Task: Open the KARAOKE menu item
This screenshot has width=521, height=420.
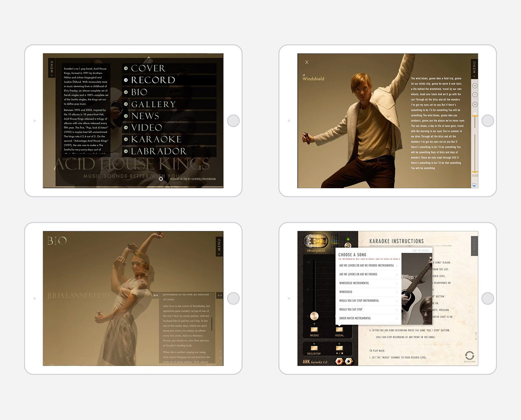Action: point(156,139)
